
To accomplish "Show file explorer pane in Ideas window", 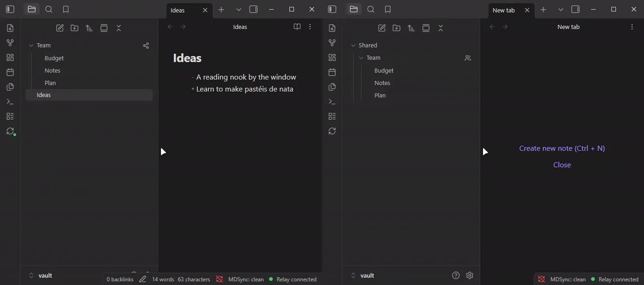I will tap(32, 9).
